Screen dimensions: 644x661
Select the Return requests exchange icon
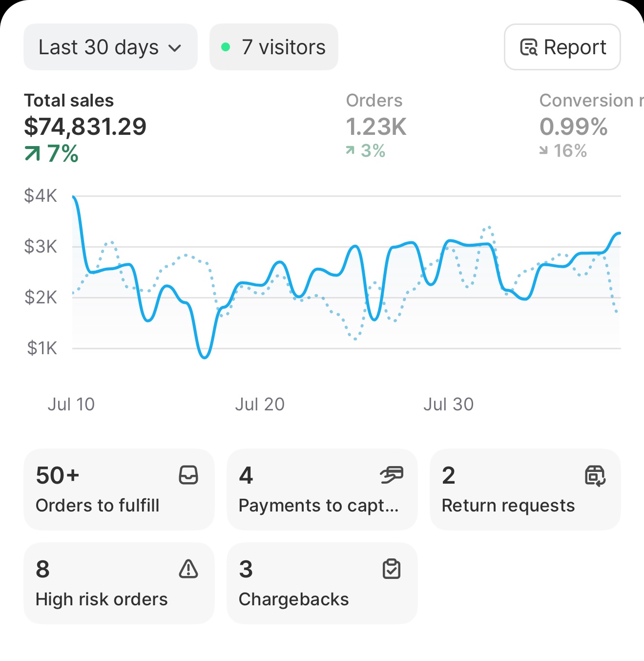594,475
